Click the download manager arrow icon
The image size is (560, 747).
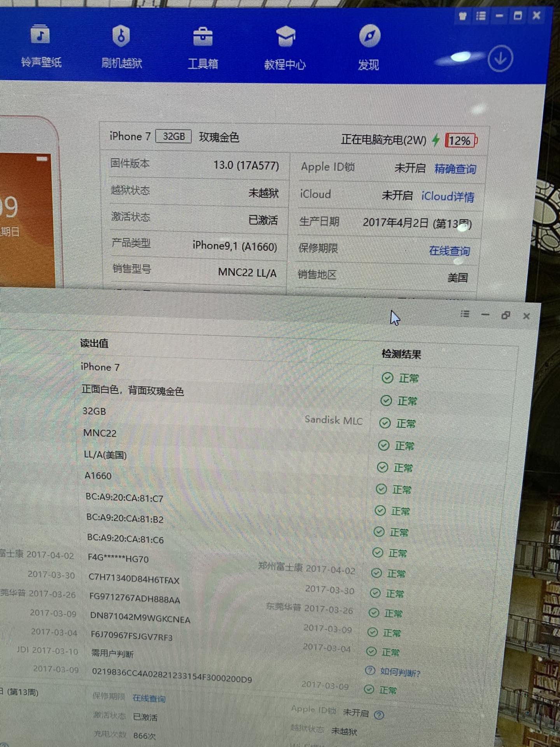click(500, 58)
